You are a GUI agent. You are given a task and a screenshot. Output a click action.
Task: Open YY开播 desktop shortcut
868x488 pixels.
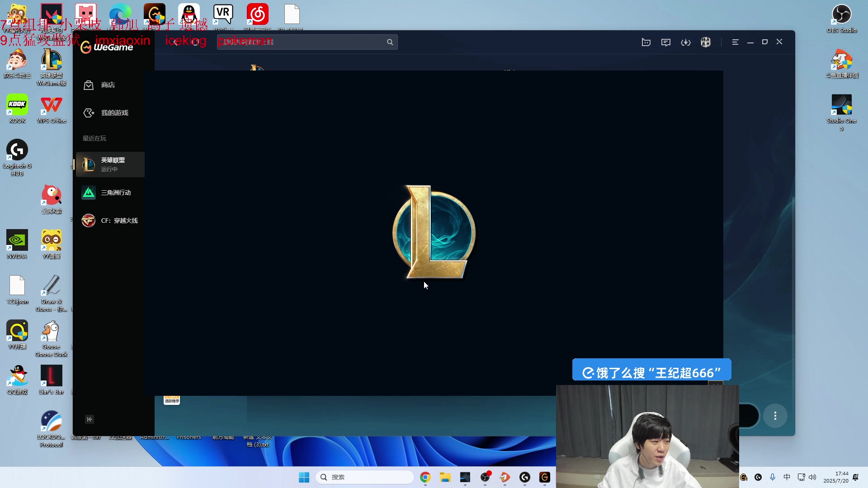click(x=17, y=334)
